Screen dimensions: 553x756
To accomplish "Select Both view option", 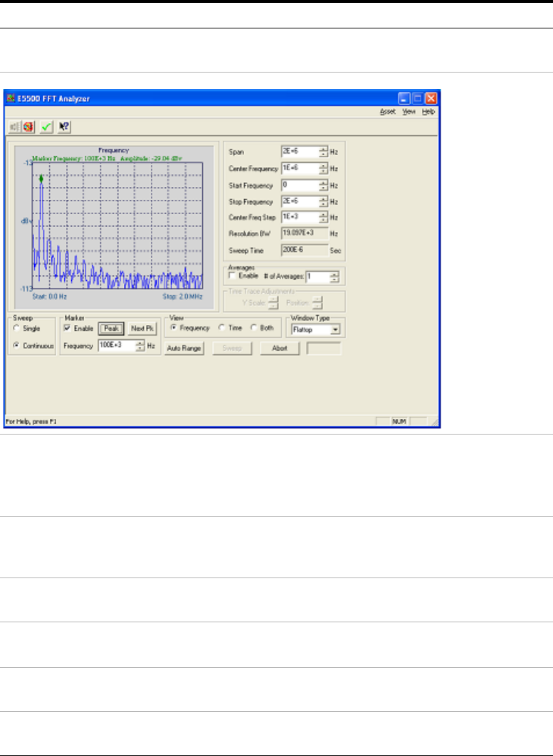I will click(253, 328).
